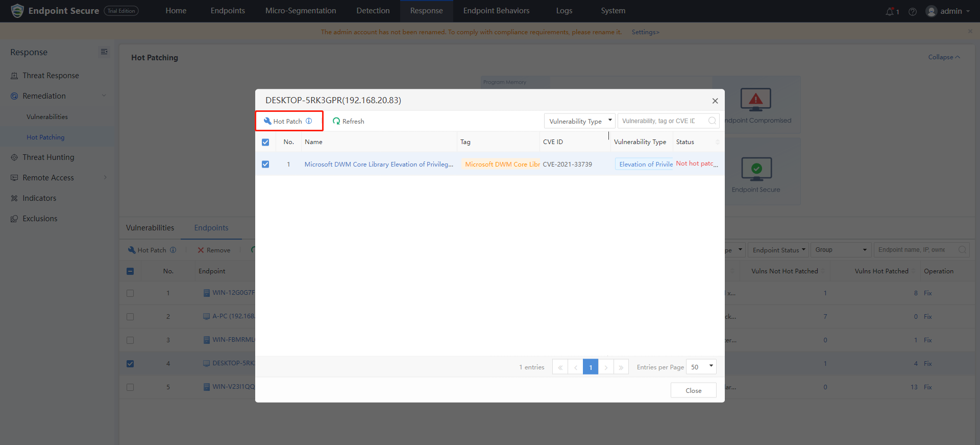Screen dimensions: 980x445
Task: Click the Hot Patch wrench button in dialog
Action: click(283, 121)
